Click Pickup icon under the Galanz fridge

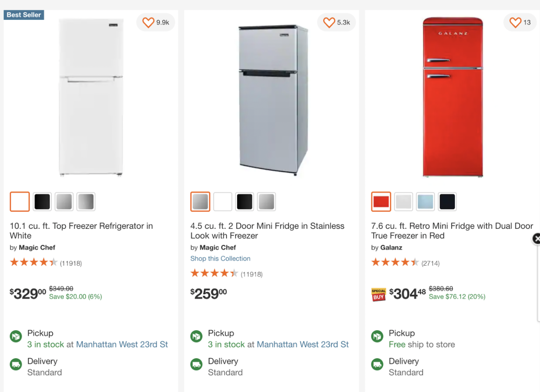tap(377, 336)
